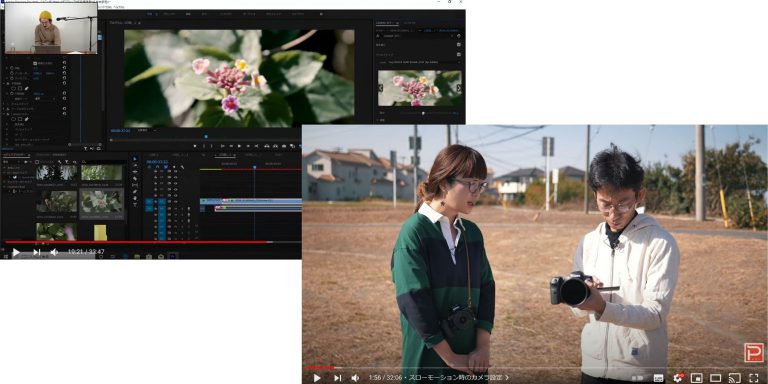Screen dimensions: 768x384
Task: Click the white flower clip thumbnail in bin
Action: (102, 201)
